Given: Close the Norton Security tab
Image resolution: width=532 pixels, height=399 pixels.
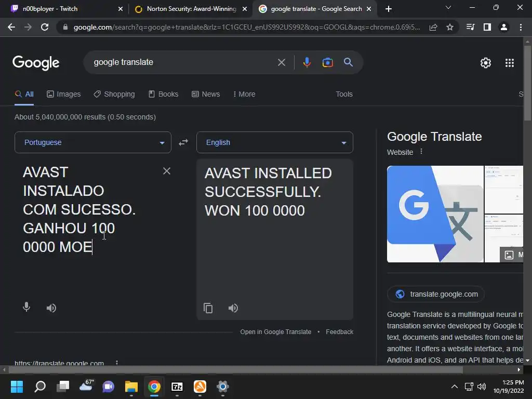Looking at the screenshot, I should point(245,9).
